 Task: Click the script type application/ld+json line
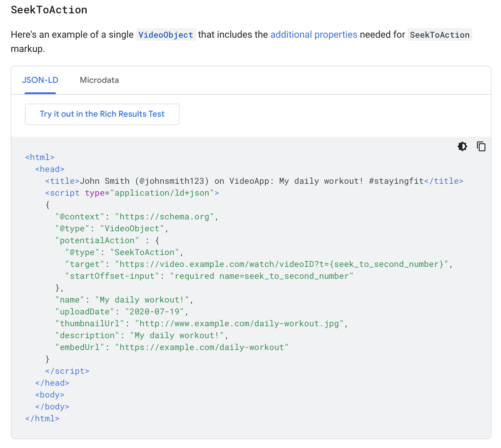tap(132, 193)
